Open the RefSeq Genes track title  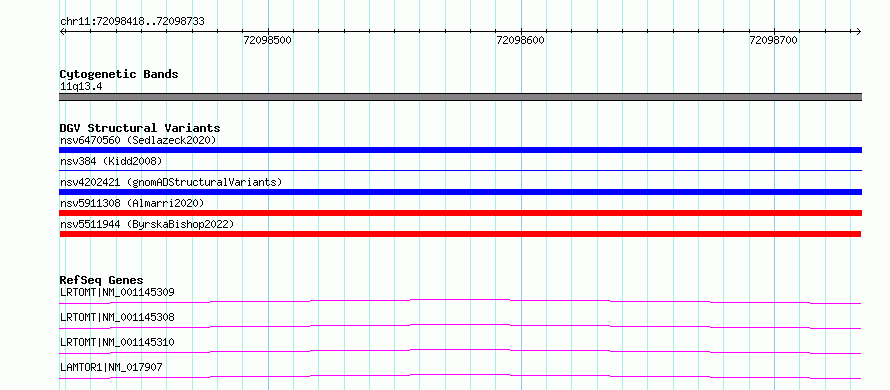point(102,280)
